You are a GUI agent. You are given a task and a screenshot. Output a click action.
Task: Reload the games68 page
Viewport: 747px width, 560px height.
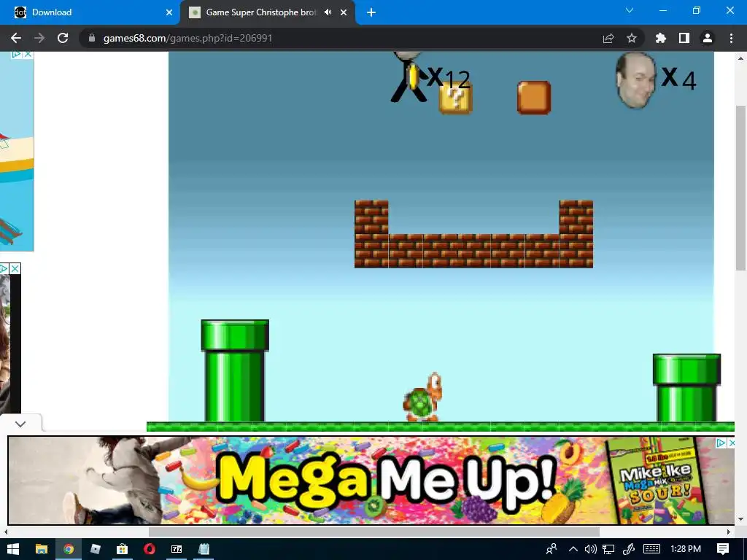(63, 38)
